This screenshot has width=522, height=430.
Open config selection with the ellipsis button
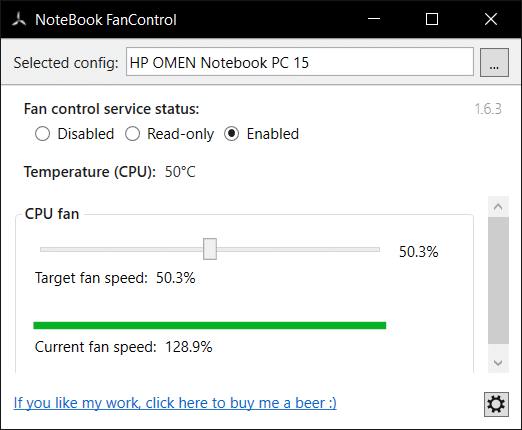point(494,62)
